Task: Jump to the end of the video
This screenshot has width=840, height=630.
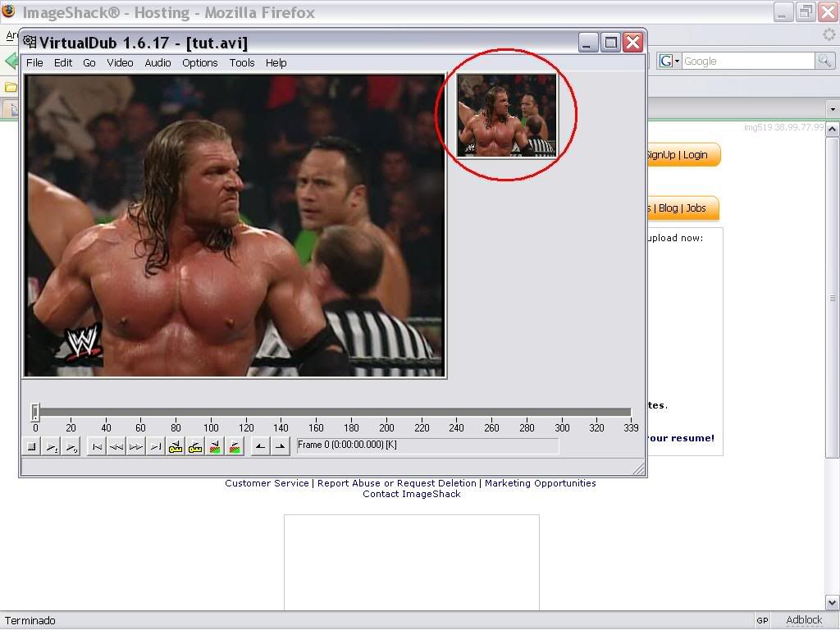Action: [x=156, y=446]
